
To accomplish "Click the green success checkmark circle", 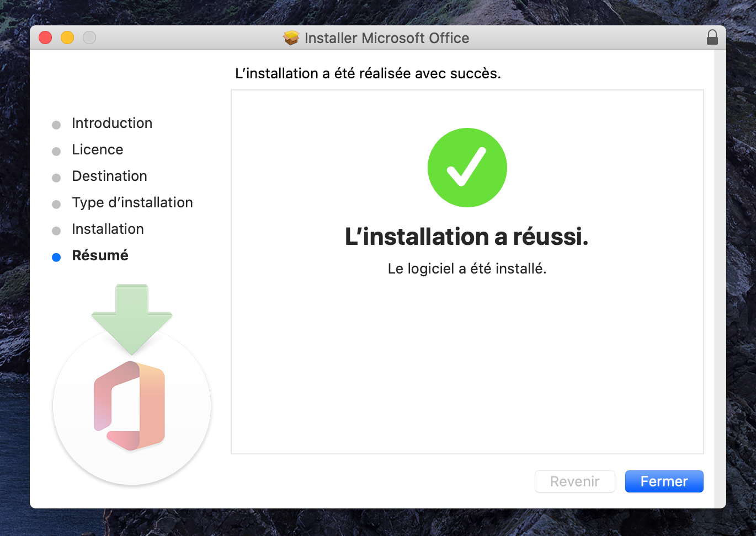I will tap(467, 168).
